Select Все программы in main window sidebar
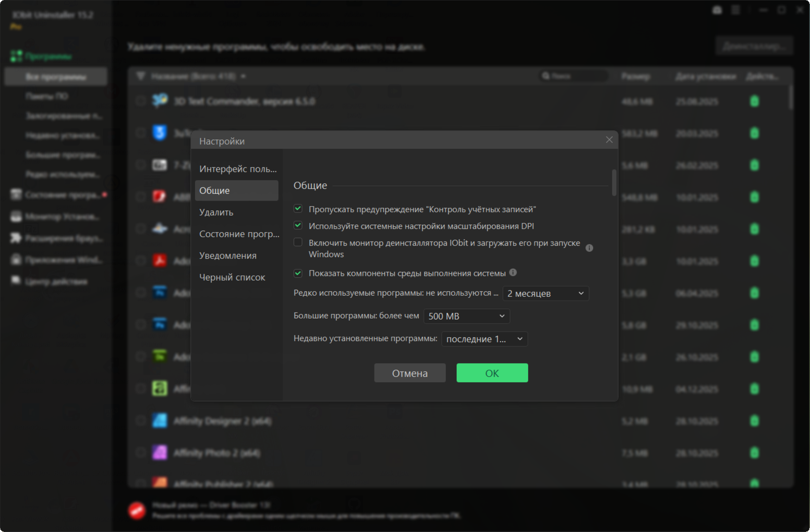The image size is (810, 532). coord(56,77)
